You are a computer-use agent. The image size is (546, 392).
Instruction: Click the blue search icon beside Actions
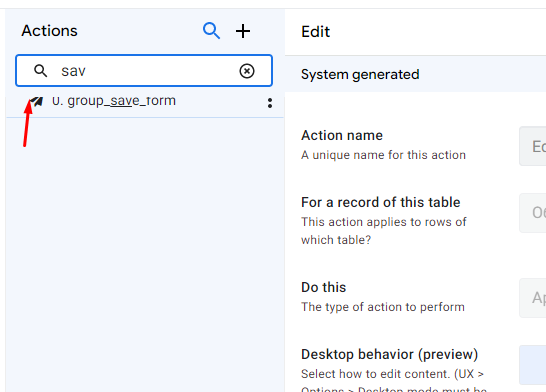[x=211, y=31]
